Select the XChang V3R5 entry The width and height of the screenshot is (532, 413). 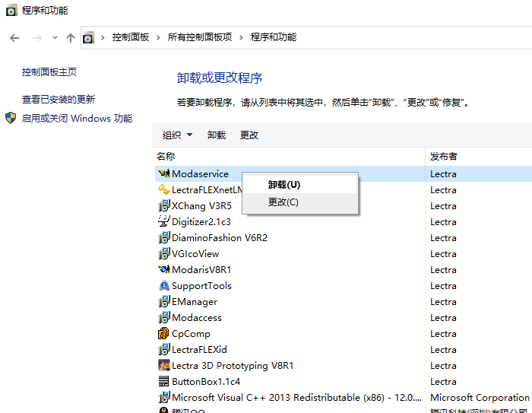[201, 205]
